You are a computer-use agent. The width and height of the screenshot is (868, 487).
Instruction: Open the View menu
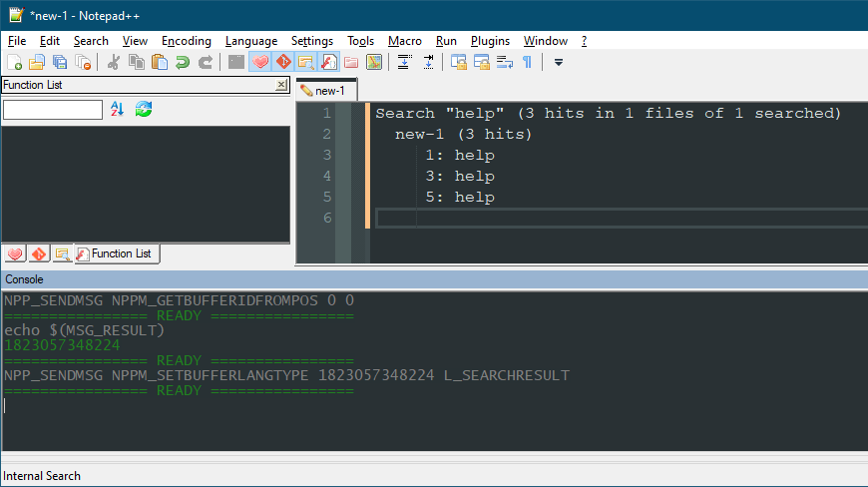pos(135,41)
